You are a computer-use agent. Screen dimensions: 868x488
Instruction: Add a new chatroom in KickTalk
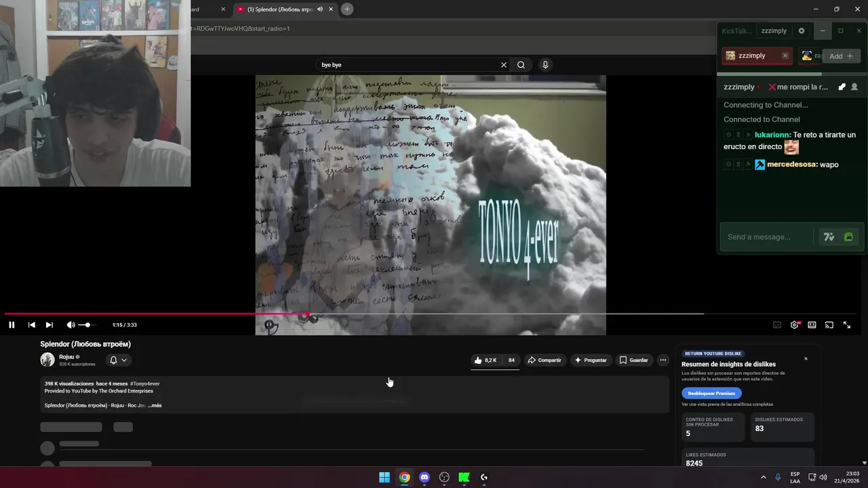842,56
